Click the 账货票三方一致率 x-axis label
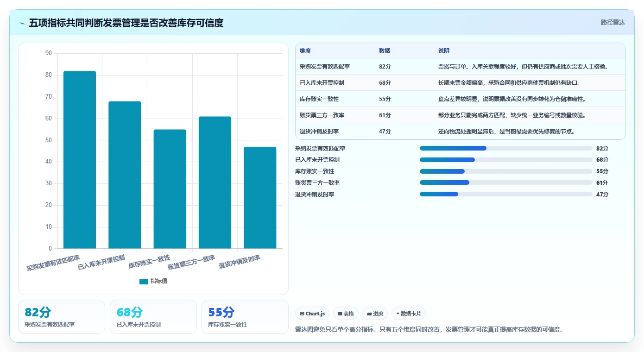Viewport: 644px width, 352px height. tap(192, 262)
